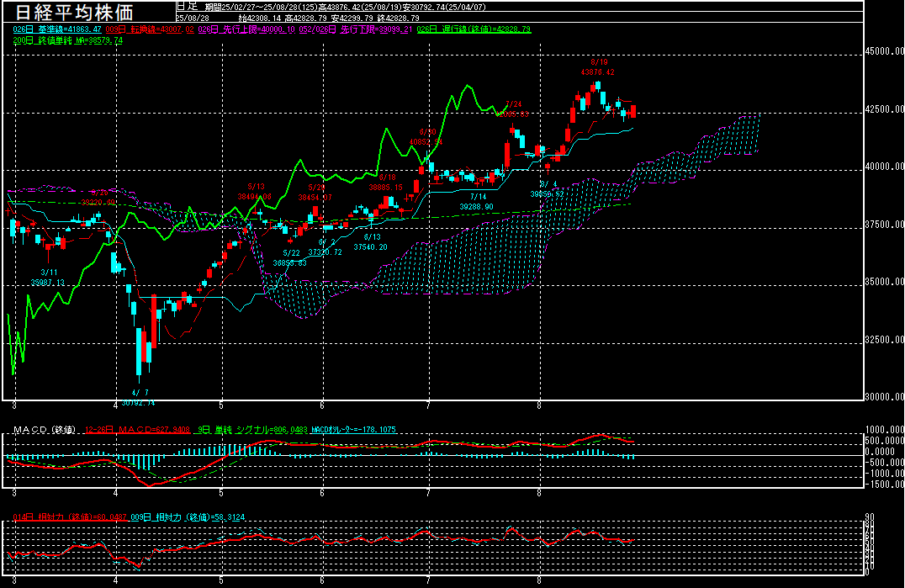Click the 5/13 38494.06 high annotation
The image size is (905, 588).
(255, 192)
